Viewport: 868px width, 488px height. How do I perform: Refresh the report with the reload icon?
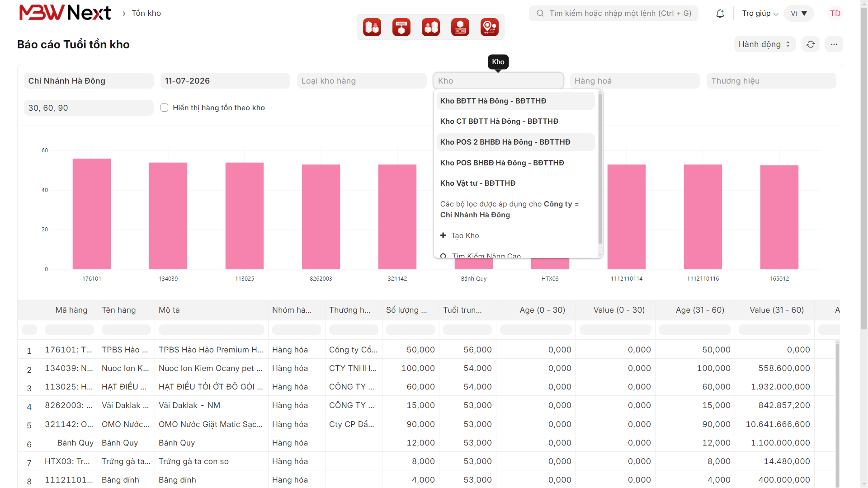[811, 44]
